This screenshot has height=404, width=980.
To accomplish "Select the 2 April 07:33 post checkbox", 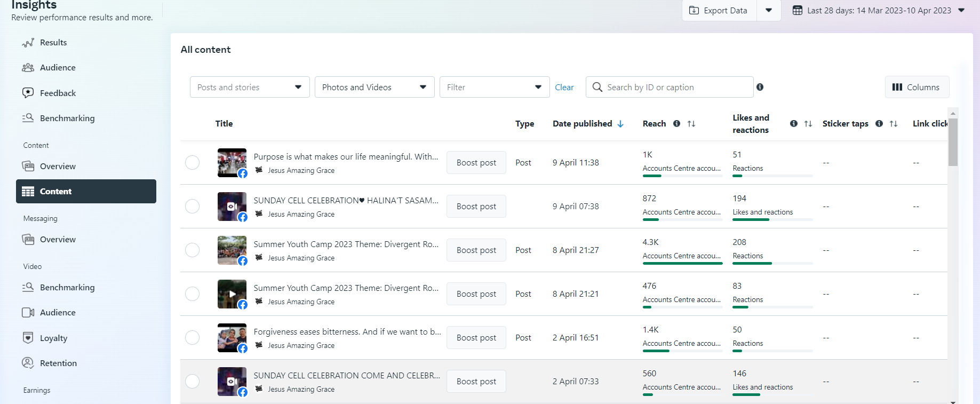I will [192, 381].
